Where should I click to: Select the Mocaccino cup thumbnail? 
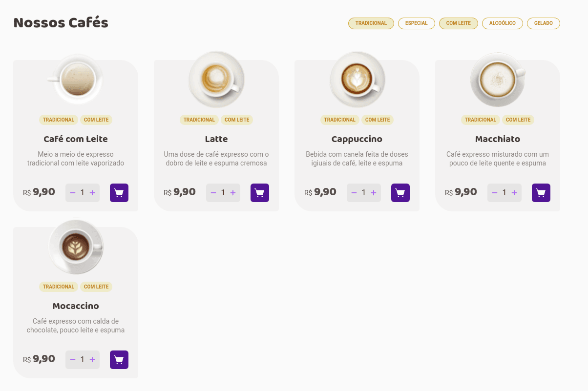tap(76, 247)
